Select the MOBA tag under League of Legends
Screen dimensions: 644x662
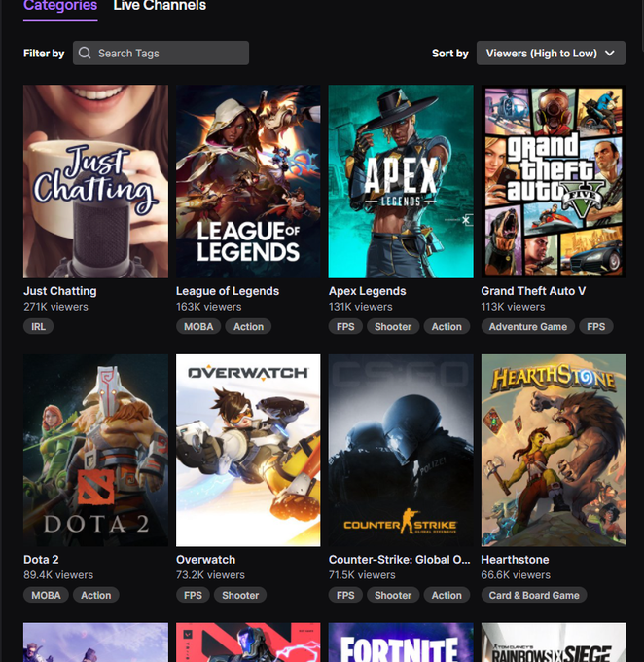tap(198, 327)
